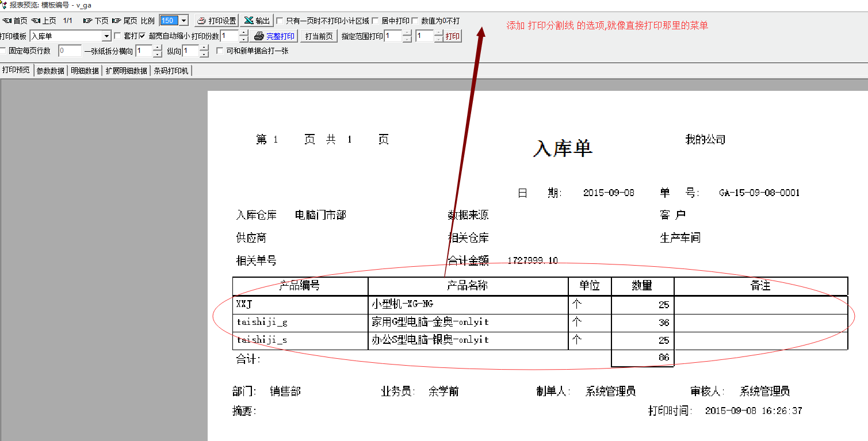Toggle 套打 checkbox
868x441 pixels.
pyautogui.click(x=118, y=36)
